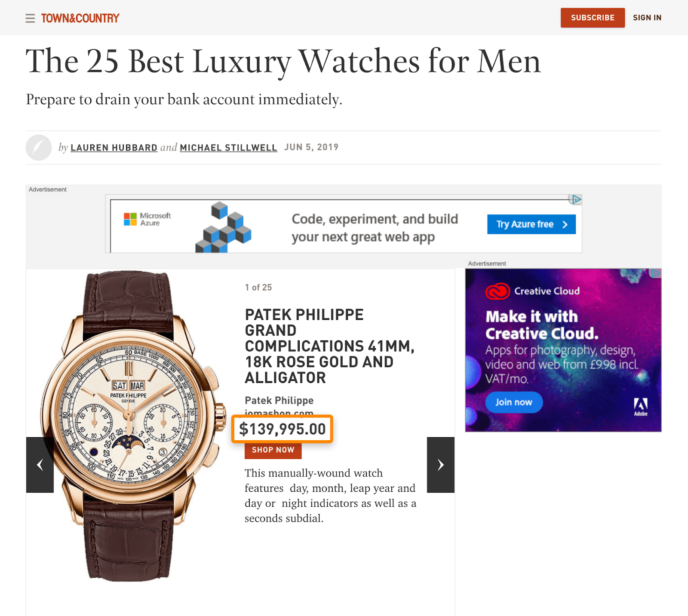Open Michael Stillwell author link
This screenshot has width=688, height=616.
coord(228,147)
